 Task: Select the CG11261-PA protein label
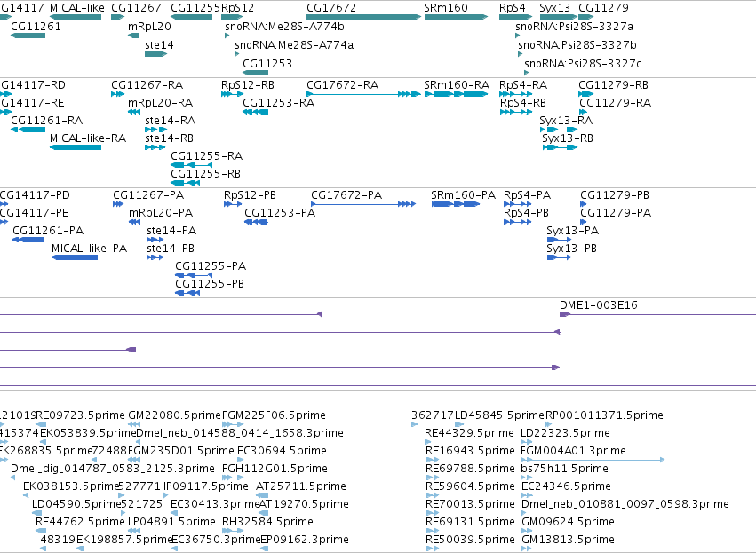pyautogui.click(x=48, y=231)
